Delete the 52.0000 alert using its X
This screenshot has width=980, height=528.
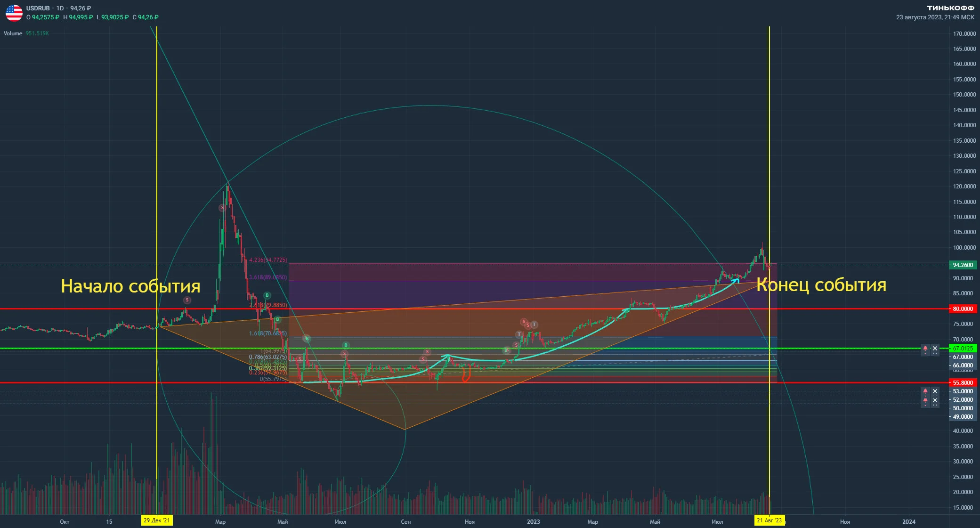click(935, 400)
